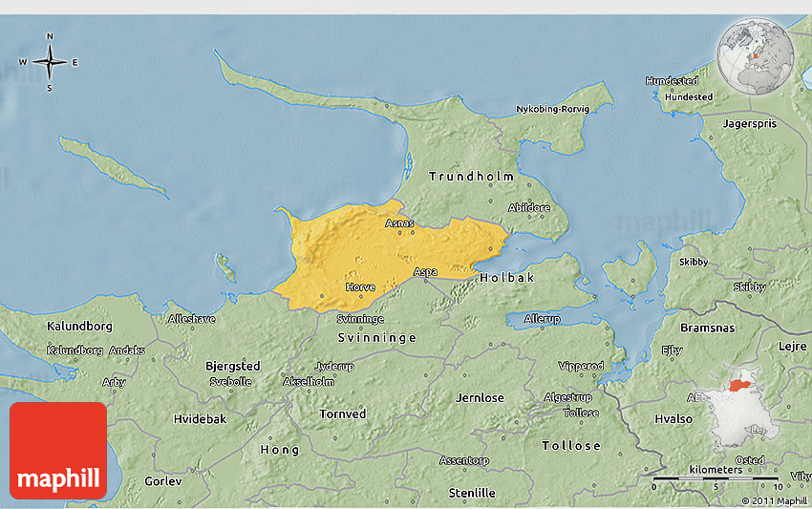Select the Jagerspris label

[750, 123]
